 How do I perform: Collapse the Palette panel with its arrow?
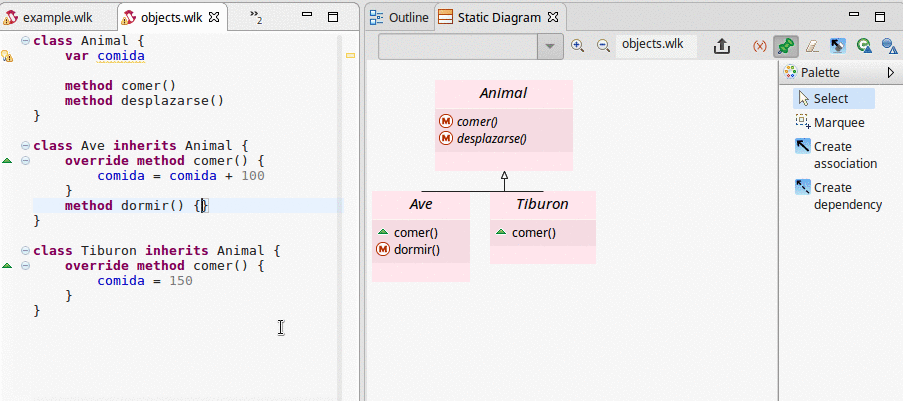coord(891,73)
